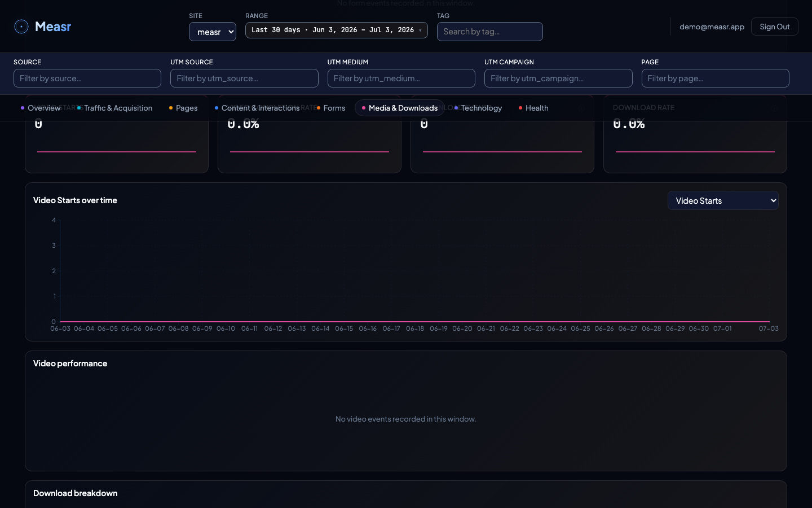812x508 pixels.
Task: Focus the Filter by utm_medium input
Action: 401,78
